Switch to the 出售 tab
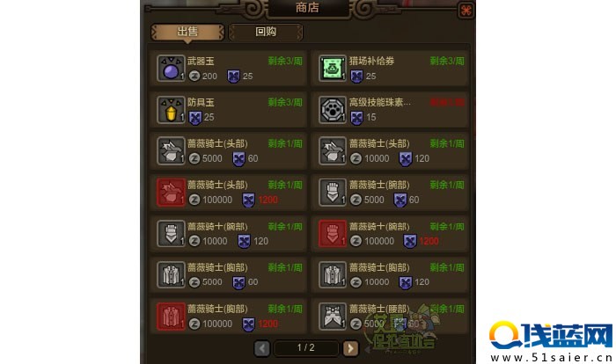Viewport: 616px width, 364px height. pyautogui.click(x=187, y=32)
